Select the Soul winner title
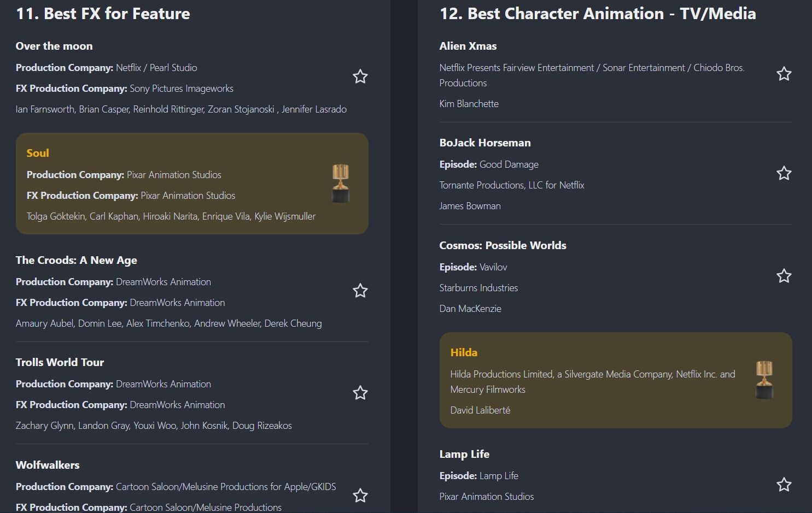The height and width of the screenshot is (513, 812). pyautogui.click(x=38, y=153)
